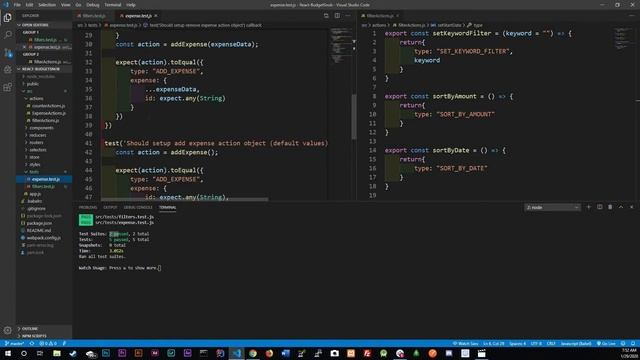Add a new terminal with plus icon

point(589,207)
